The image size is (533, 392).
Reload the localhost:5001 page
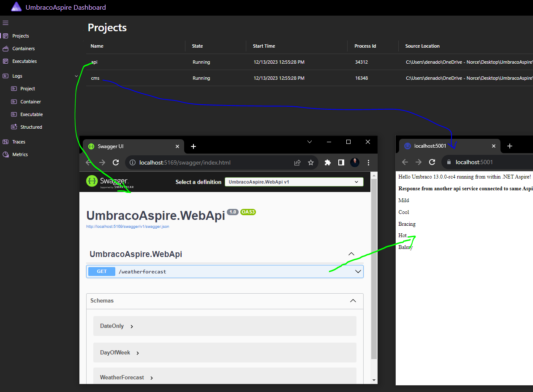(x=432, y=162)
